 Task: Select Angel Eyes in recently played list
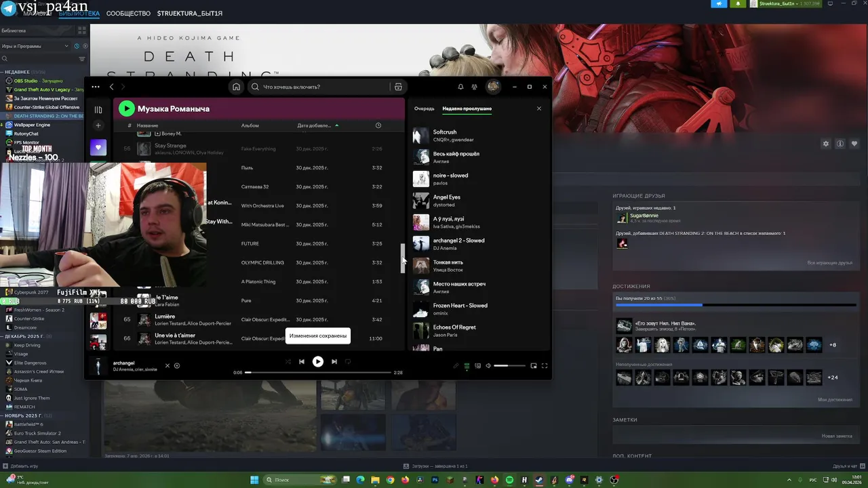pyautogui.click(x=477, y=201)
